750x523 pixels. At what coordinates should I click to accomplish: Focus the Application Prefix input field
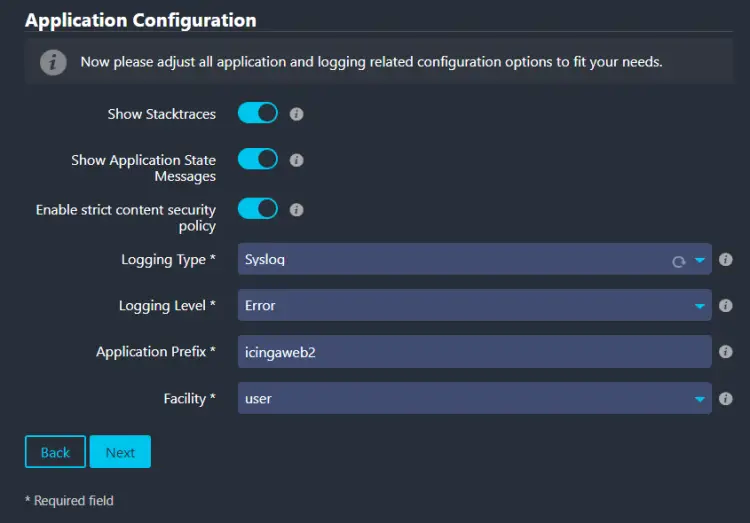(474, 352)
